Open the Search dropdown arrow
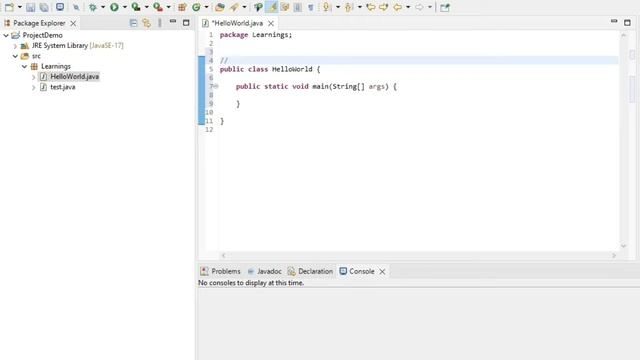The height and width of the screenshot is (360, 640). (x=244, y=7)
